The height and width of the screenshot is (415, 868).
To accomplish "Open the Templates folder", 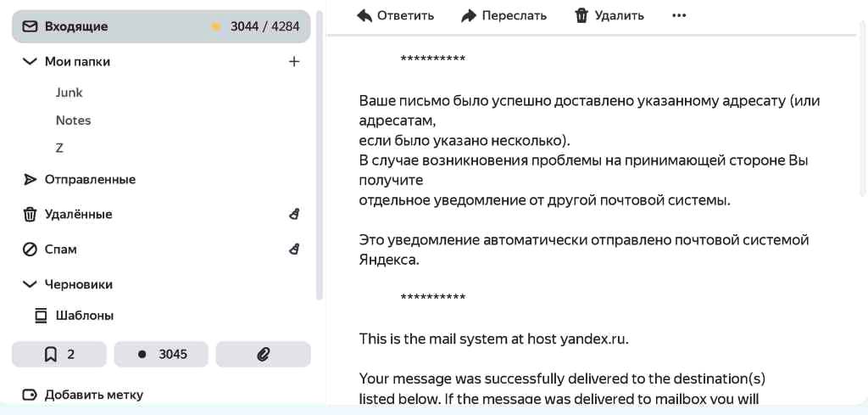I will (x=85, y=316).
